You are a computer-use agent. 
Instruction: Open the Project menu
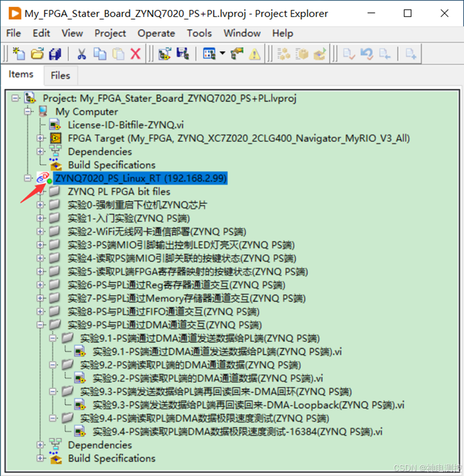coord(110,33)
